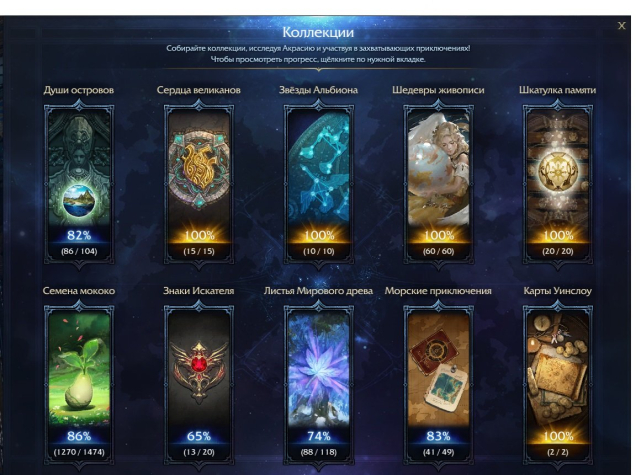Click the (1270 / 1474) seed counter

(79, 452)
